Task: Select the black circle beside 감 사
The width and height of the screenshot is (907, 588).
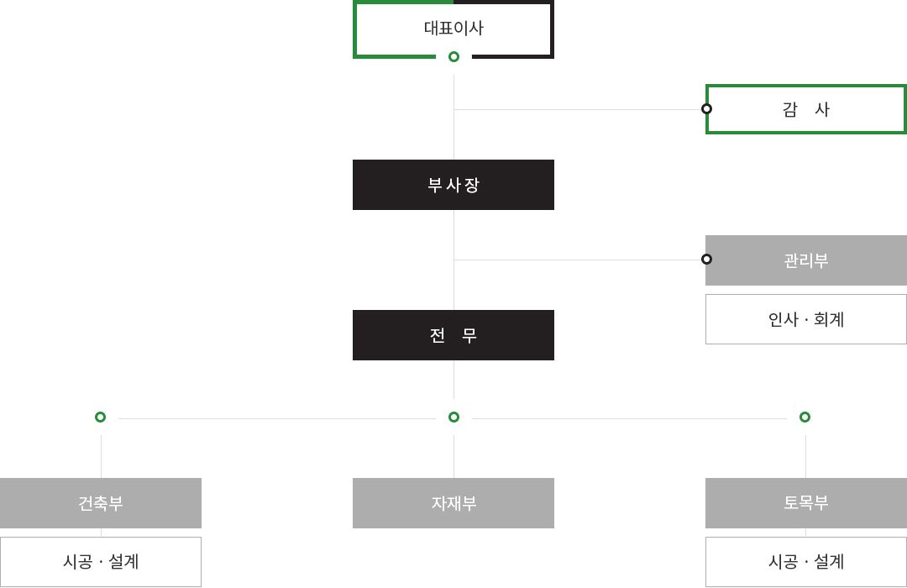Action: pos(706,109)
